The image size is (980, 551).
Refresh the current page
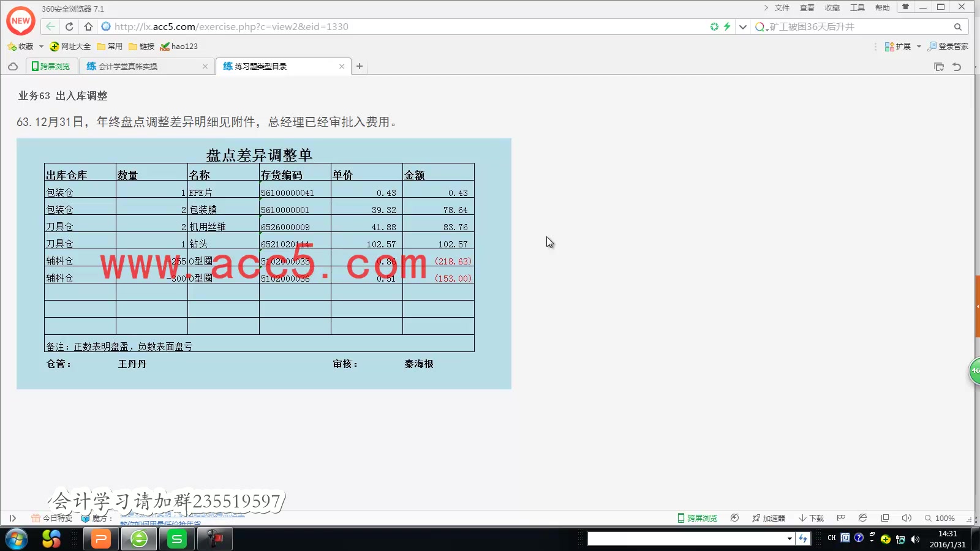click(69, 26)
